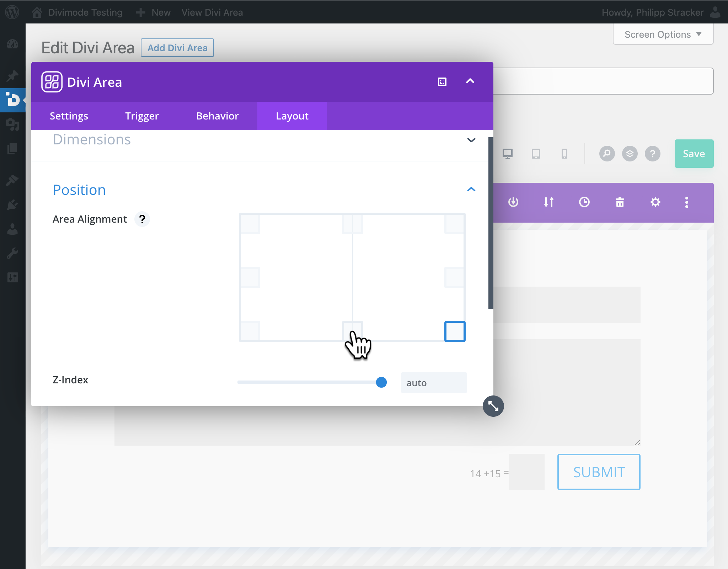Viewport: 728px width, 569px height.
Task: Open the Pages icon in sidebar
Action: tap(12, 149)
